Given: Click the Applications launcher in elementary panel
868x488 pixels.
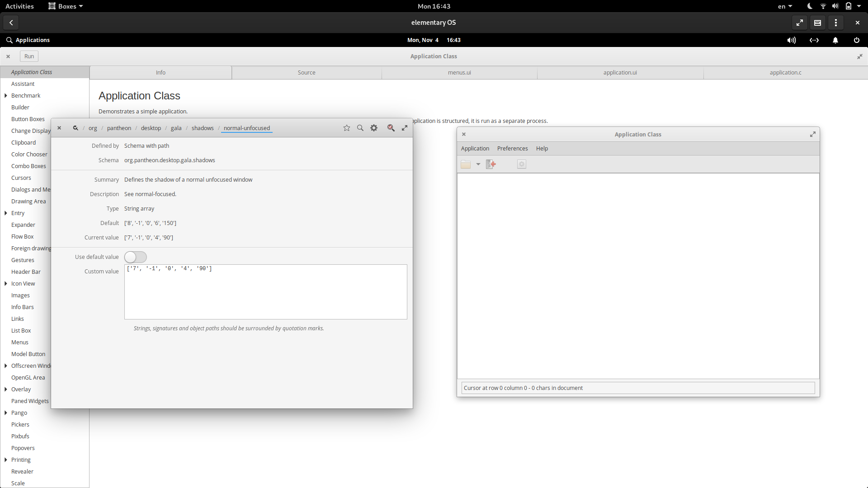Looking at the screenshot, I should point(28,40).
